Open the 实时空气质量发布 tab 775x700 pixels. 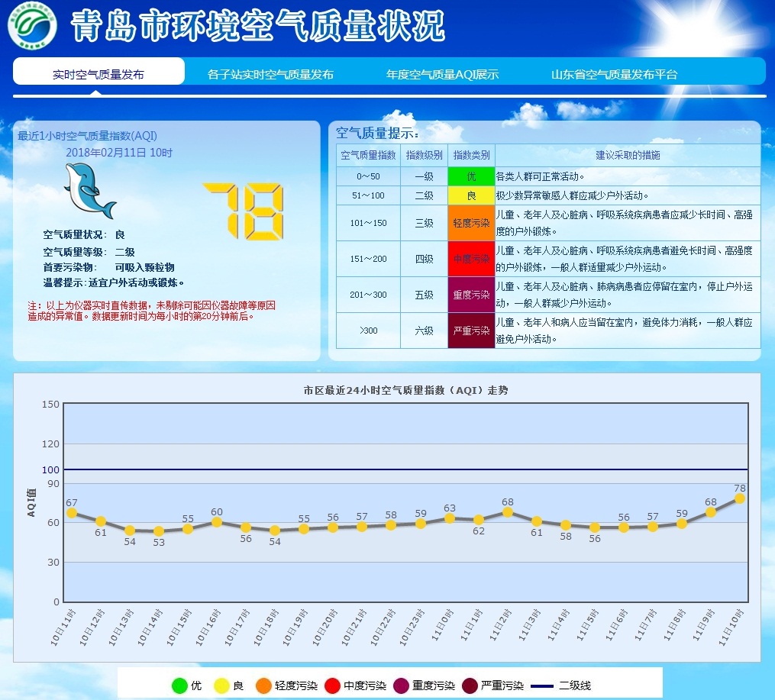98,74
